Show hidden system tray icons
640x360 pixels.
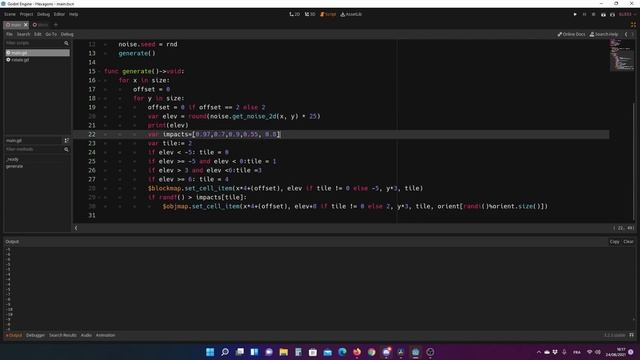pos(538,352)
